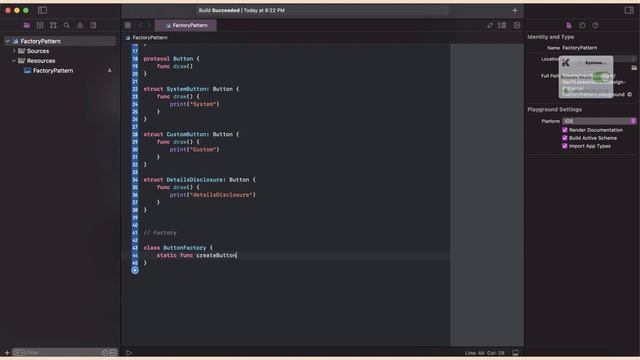Screen dimensions: 640x360
Task: Select the quick help inspector icon
Action: tap(596, 25)
